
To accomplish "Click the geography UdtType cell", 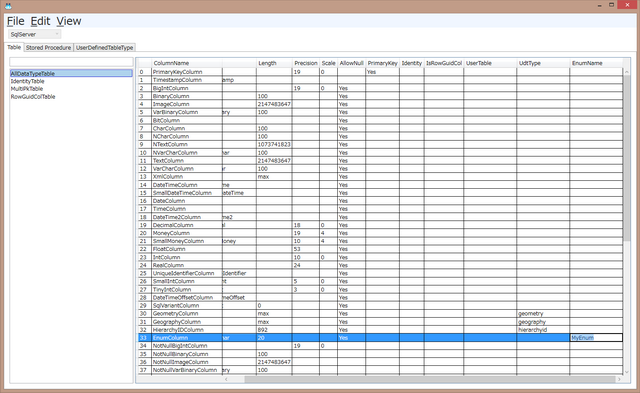I will coord(543,322).
